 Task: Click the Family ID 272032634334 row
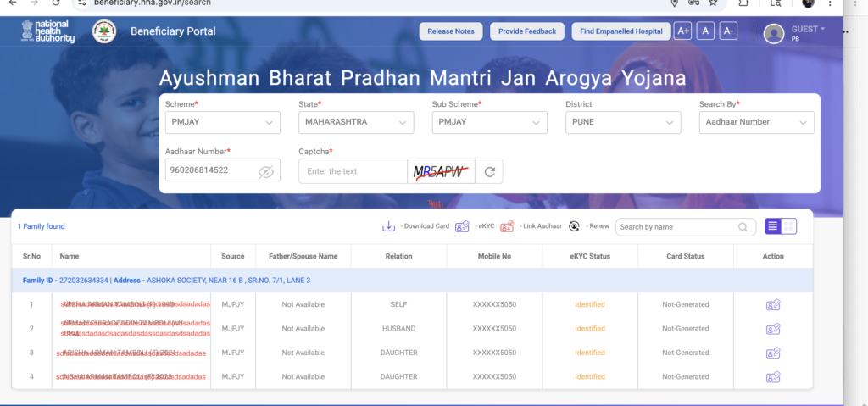tap(412, 281)
